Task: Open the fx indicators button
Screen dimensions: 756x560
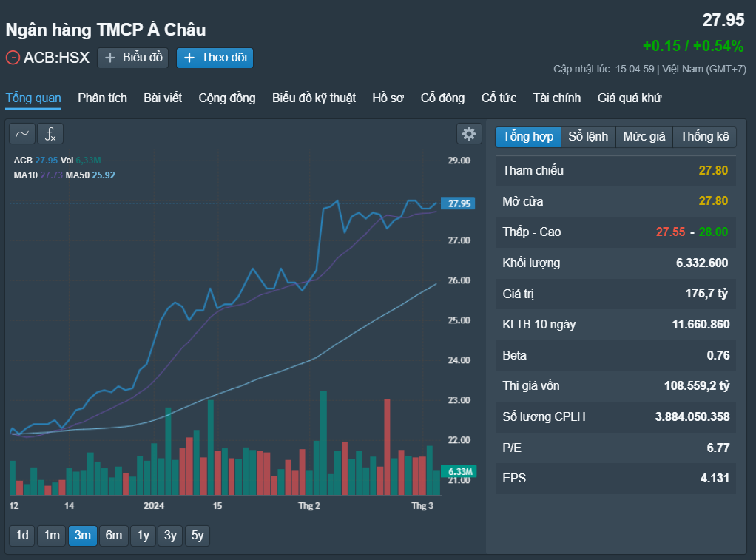Action: coord(50,134)
